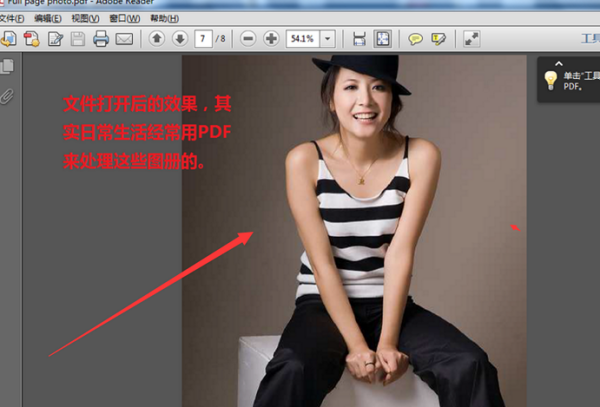Open the 窗口(W) menu
The width and height of the screenshot is (600, 407).
(x=125, y=18)
